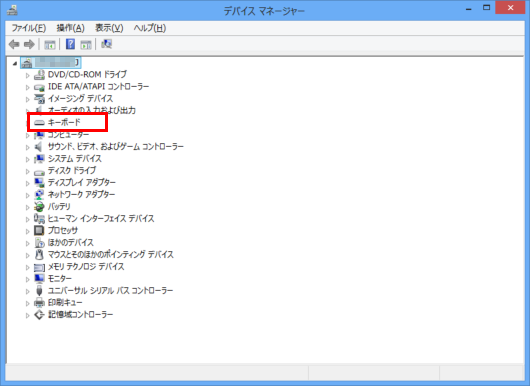Expand the バッテリ node

pos(28,207)
